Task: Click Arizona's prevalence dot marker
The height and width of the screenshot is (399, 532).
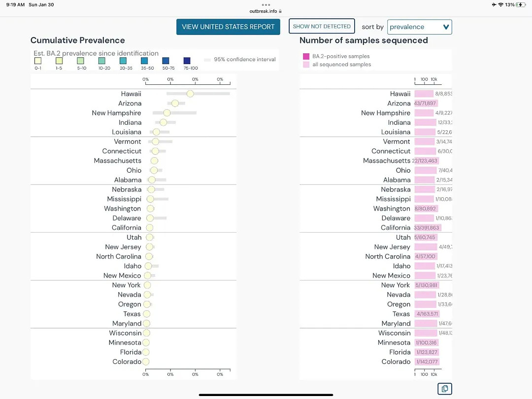Action: click(x=175, y=103)
